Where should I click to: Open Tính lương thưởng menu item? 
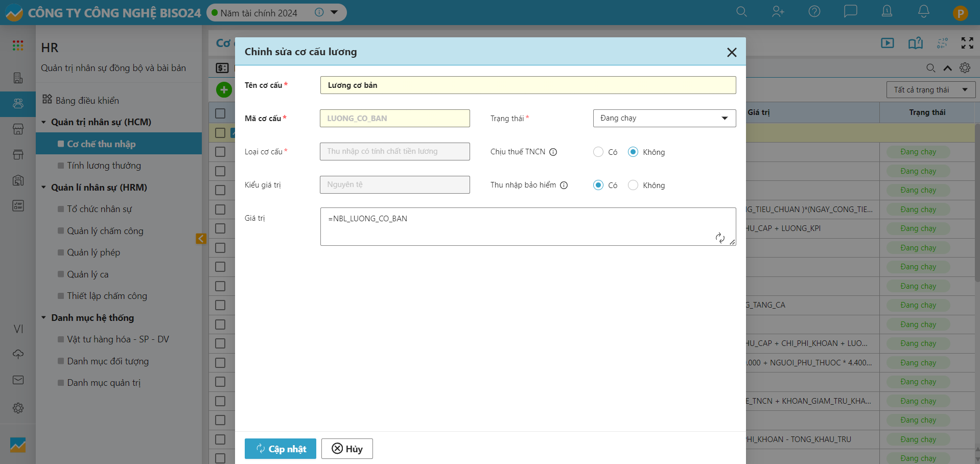(104, 166)
